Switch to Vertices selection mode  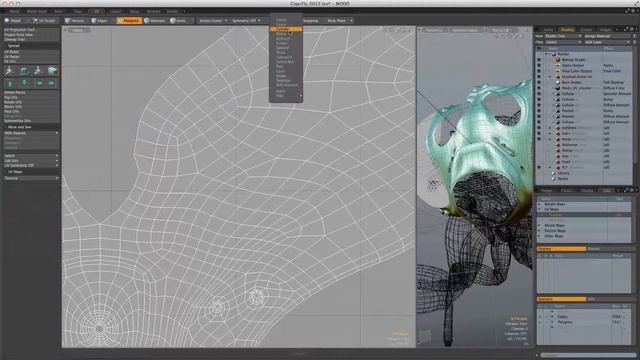click(75, 20)
